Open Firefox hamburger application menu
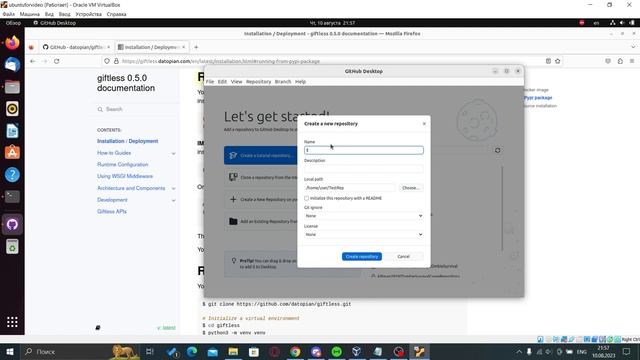Screen dimensions: 640x360 click(632, 61)
